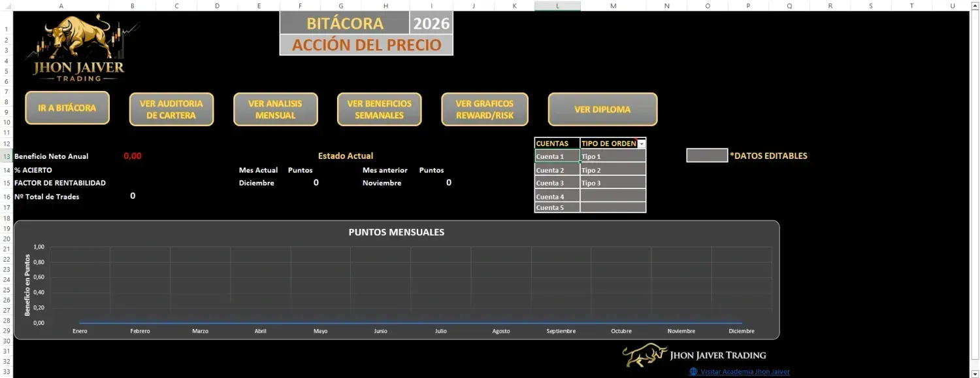Viewport: 980px width, 378px height.
Task: Click the VER DIPLOMA button
Action: tap(601, 109)
